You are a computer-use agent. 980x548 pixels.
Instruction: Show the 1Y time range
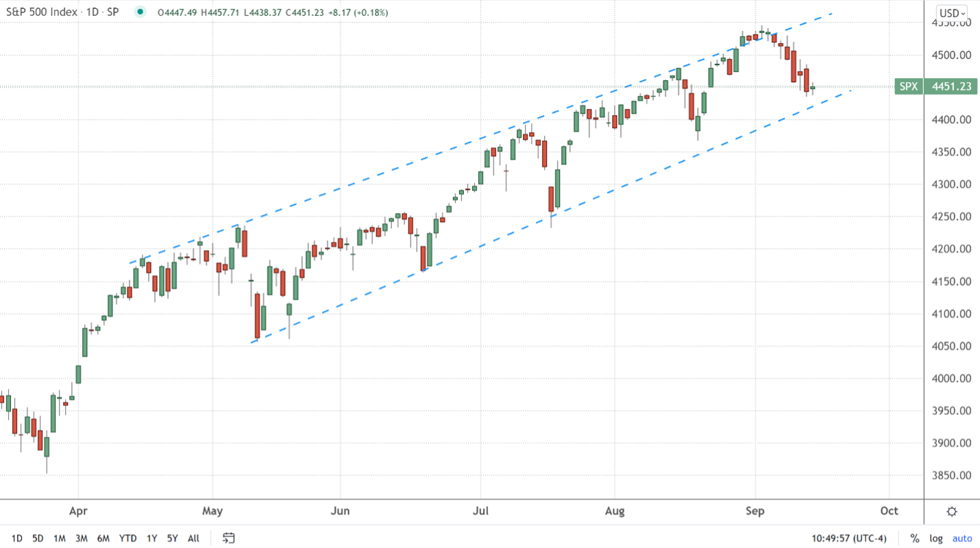[x=153, y=538]
